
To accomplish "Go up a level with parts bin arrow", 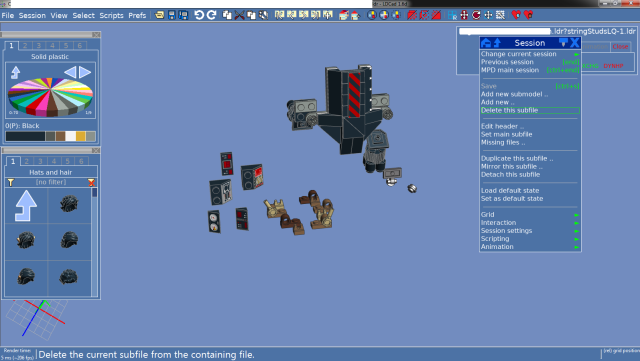I will pyautogui.click(x=26, y=205).
